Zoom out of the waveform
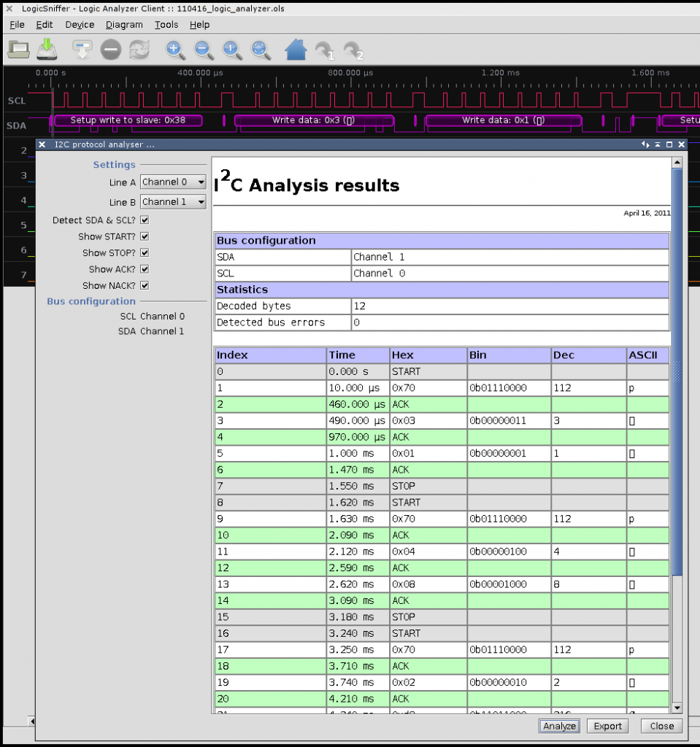Viewport: 700px width, 747px height. point(204,50)
